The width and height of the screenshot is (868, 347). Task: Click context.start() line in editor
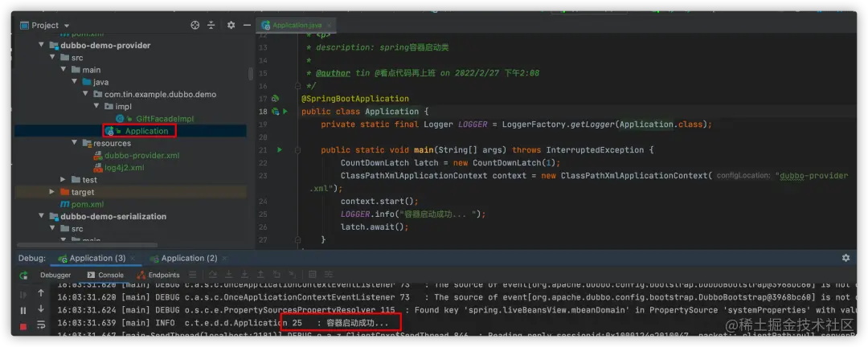point(379,202)
